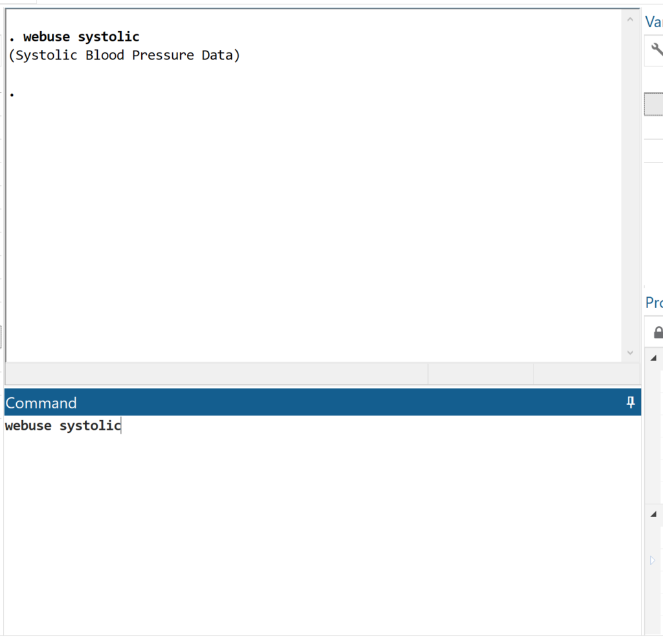
Task: Click the pale blue triangle icon on right edge
Action: (x=651, y=561)
